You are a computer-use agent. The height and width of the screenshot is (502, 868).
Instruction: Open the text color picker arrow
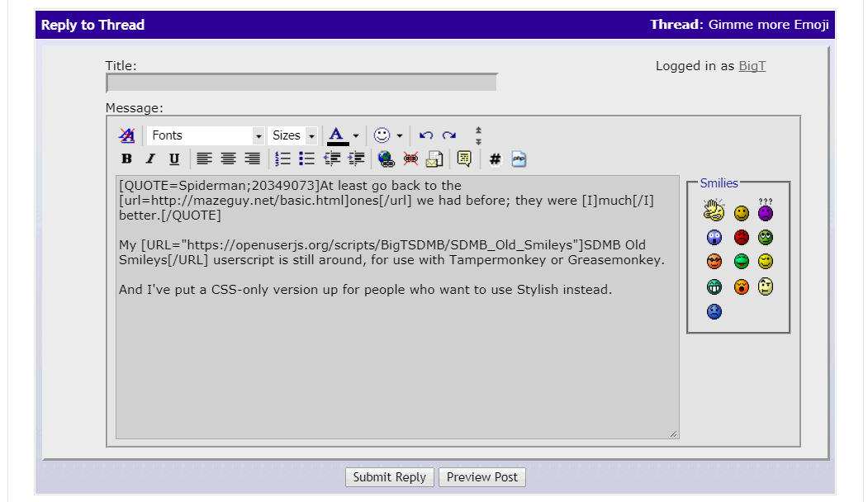click(356, 135)
